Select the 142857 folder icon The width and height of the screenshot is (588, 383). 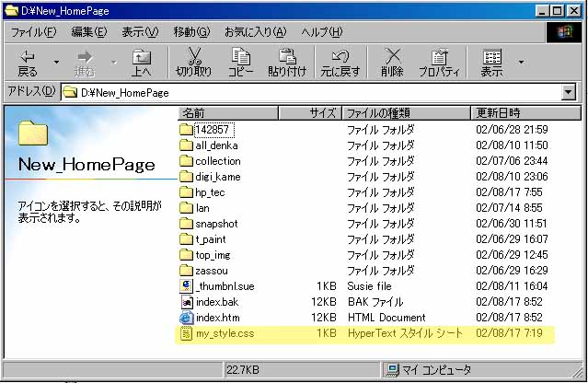(186, 130)
